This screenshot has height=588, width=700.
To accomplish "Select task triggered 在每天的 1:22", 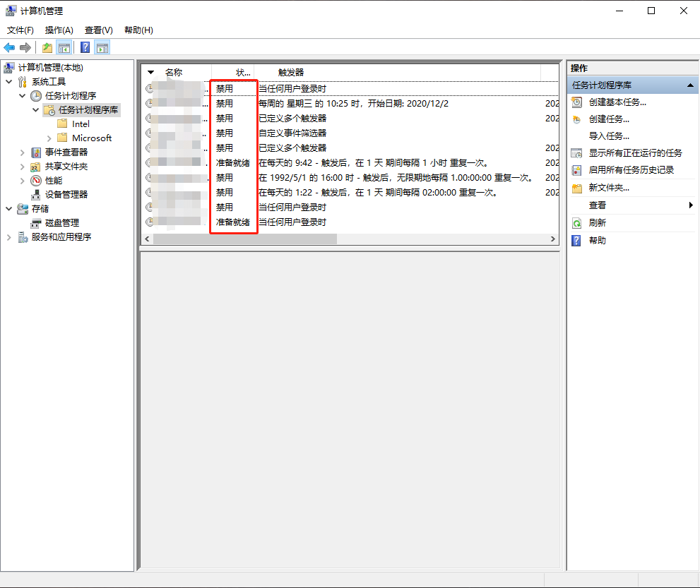I will 351,192.
